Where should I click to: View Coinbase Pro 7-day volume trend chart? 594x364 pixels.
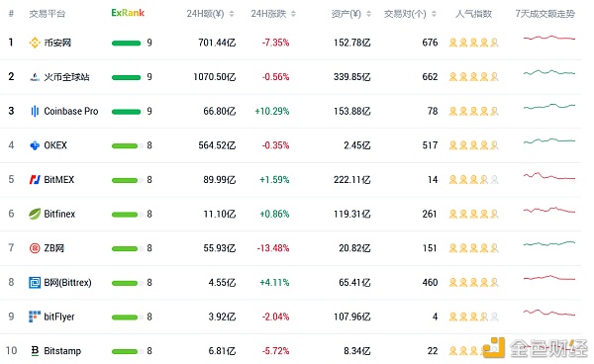click(549, 106)
